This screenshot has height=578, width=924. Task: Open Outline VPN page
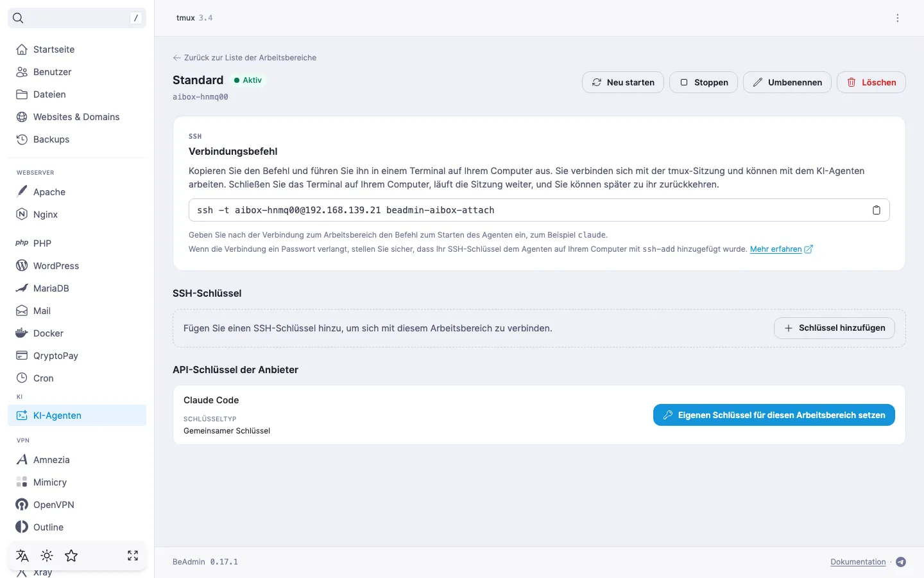click(x=77, y=527)
